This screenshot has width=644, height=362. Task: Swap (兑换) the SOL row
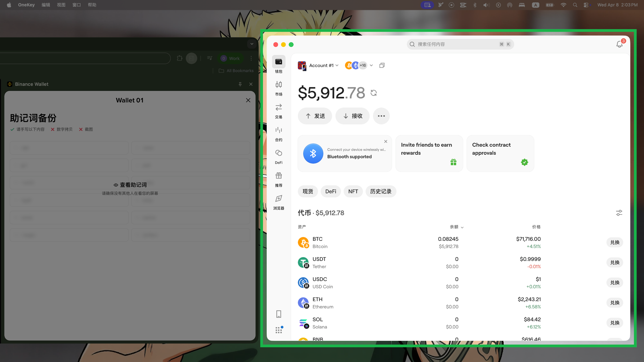(615, 323)
